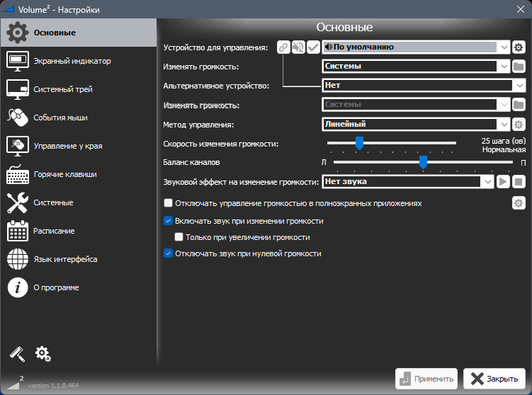This screenshot has height=395, width=532.
Task: Click folder icon beside disabled Изменять громкость row
Action: point(519,105)
